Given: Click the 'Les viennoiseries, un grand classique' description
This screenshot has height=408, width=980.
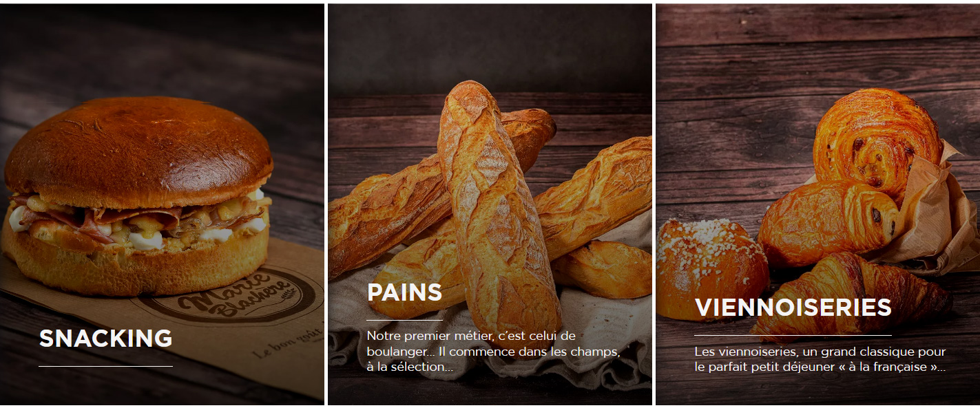Looking at the screenshot, I should click(x=820, y=359).
